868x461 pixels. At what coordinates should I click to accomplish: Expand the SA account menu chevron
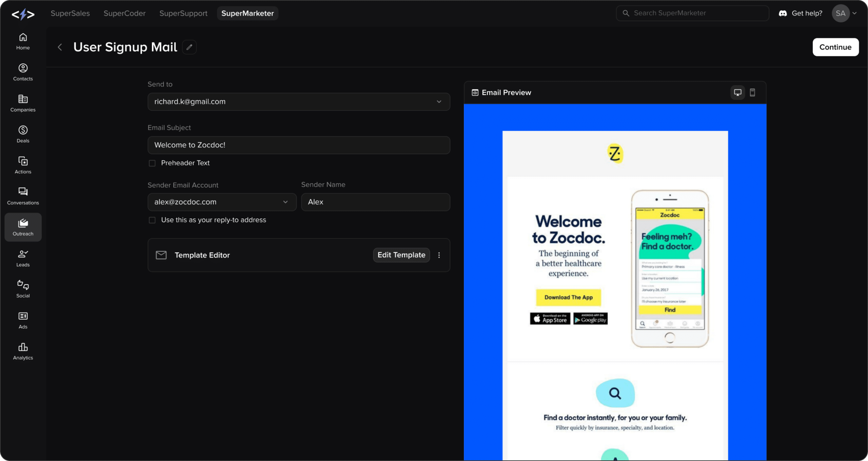(854, 13)
